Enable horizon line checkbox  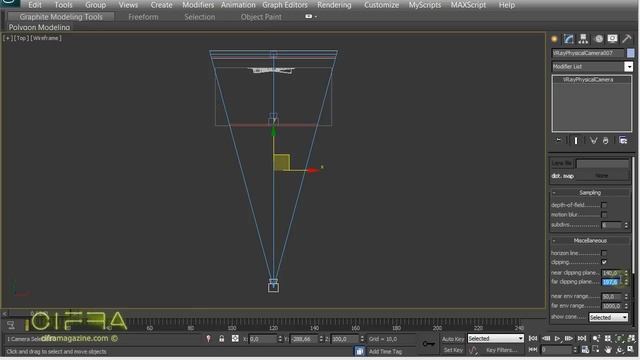pyautogui.click(x=604, y=253)
